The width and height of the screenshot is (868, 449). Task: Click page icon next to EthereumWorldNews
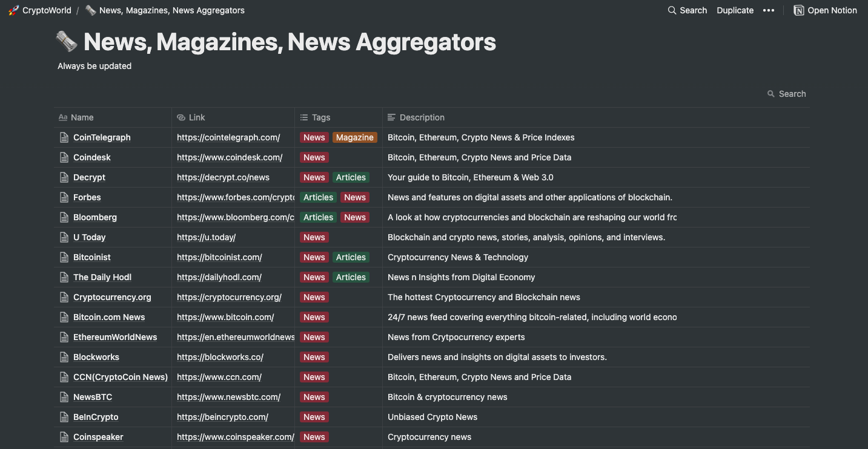pyautogui.click(x=64, y=337)
